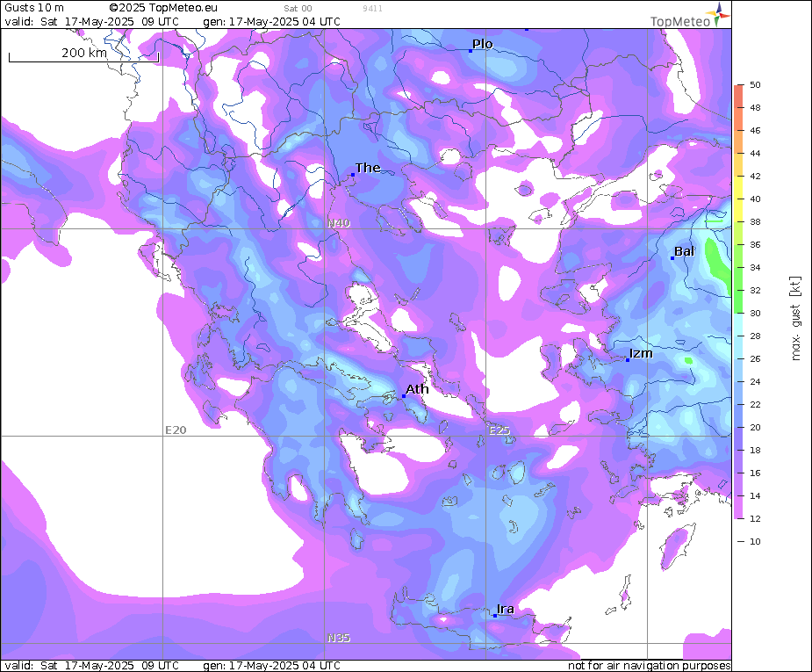Click the 'Gusts 10 m' title text
The width and height of the screenshot is (812, 672).
click(x=34, y=8)
